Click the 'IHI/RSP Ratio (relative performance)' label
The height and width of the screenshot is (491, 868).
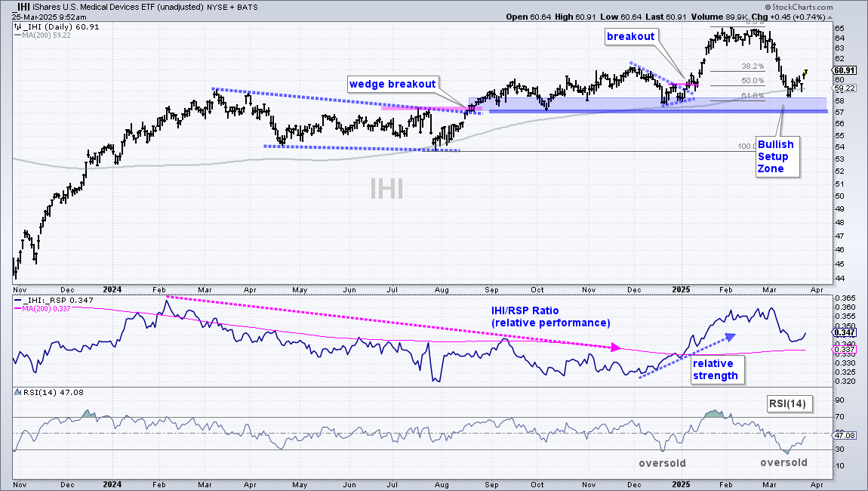[x=551, y=317]
